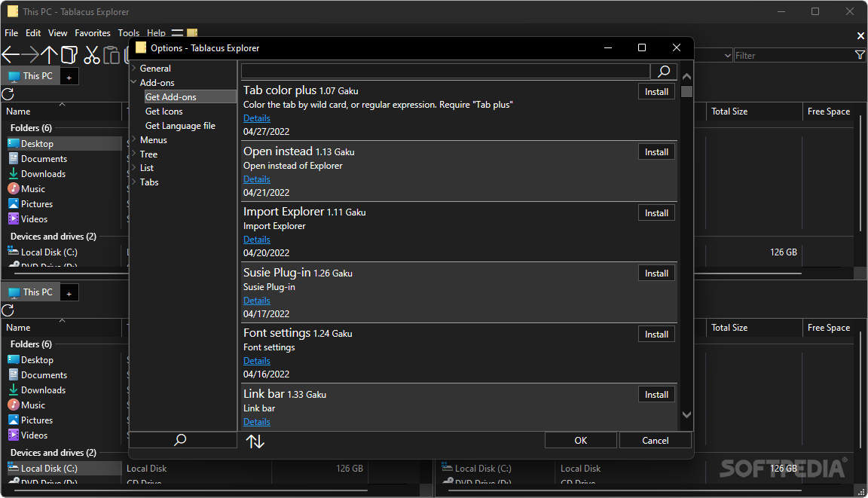This screenshot has width=868, height=498.
Task: Collapse the Add-ons options node
Action: coord(134,82)
